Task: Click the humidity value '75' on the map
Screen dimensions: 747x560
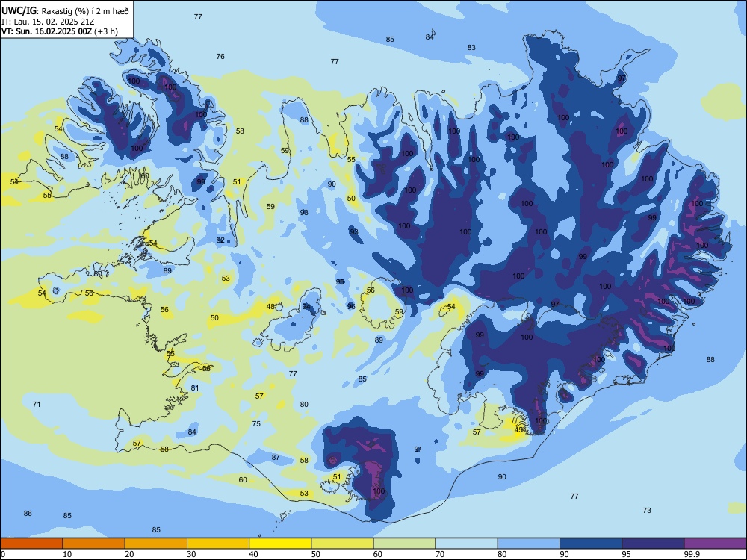Action: tap(256, 423)
